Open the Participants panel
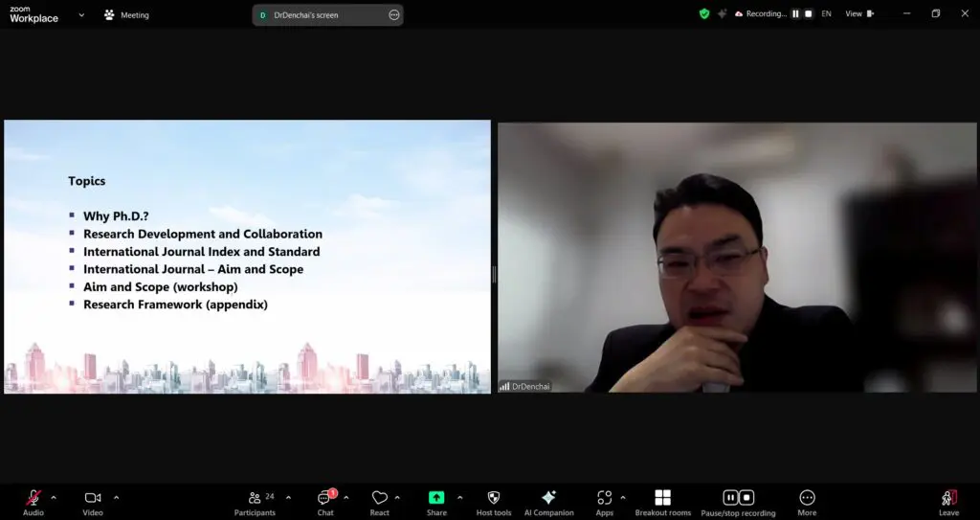This screenshot has width=980, height=520. (x=255, y=503)
